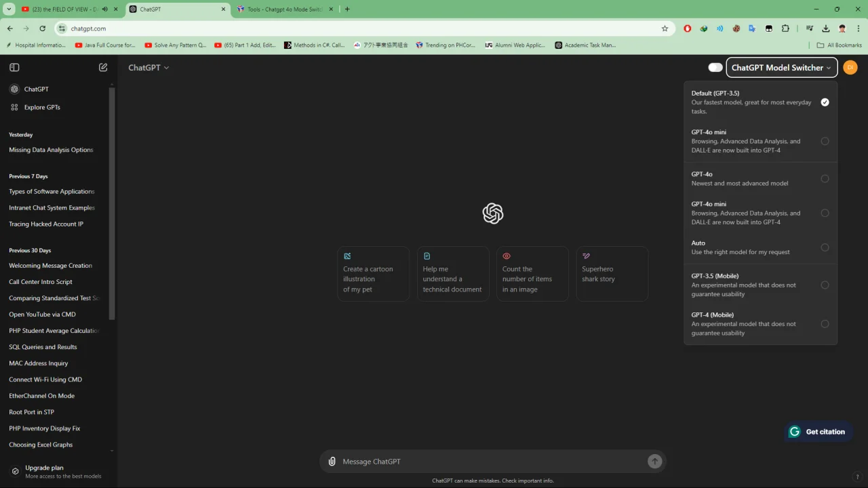Viewport: 868px width, 488px height.
Task: Collapse the ChatGPT Model Switcher dropdown
Action: pyautogui.click(x=781, y=68)
